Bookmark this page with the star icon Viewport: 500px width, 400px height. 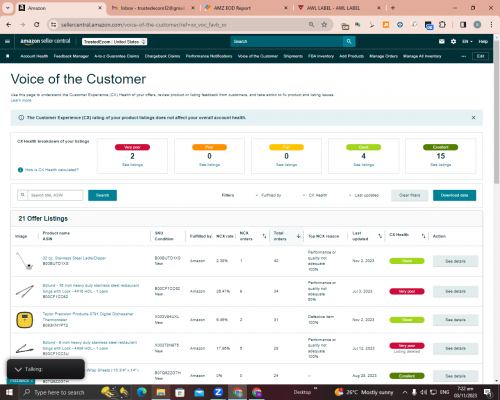tap(324, 25)
